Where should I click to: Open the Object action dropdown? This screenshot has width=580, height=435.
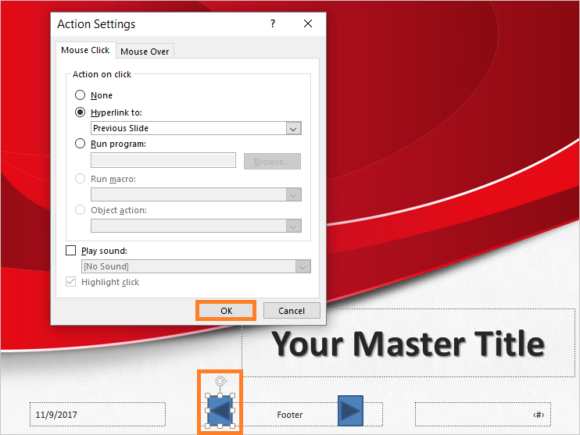pos(294,226)
